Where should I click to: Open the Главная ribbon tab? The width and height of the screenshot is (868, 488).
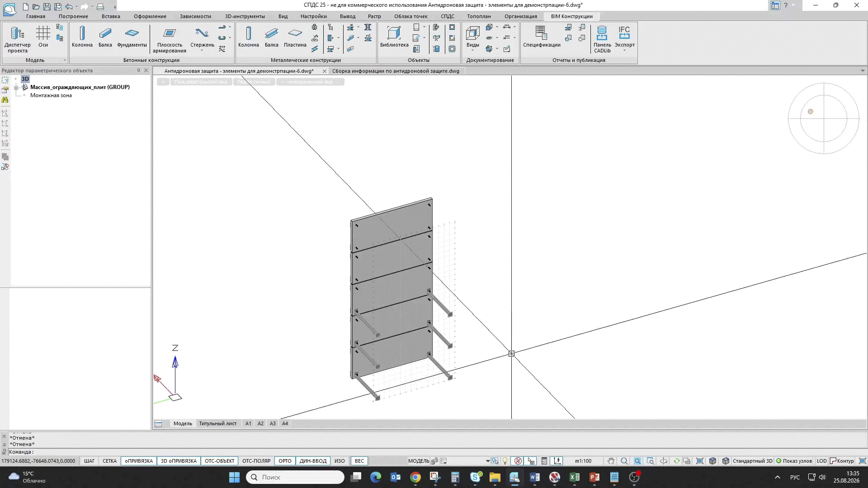click(36, 16)
